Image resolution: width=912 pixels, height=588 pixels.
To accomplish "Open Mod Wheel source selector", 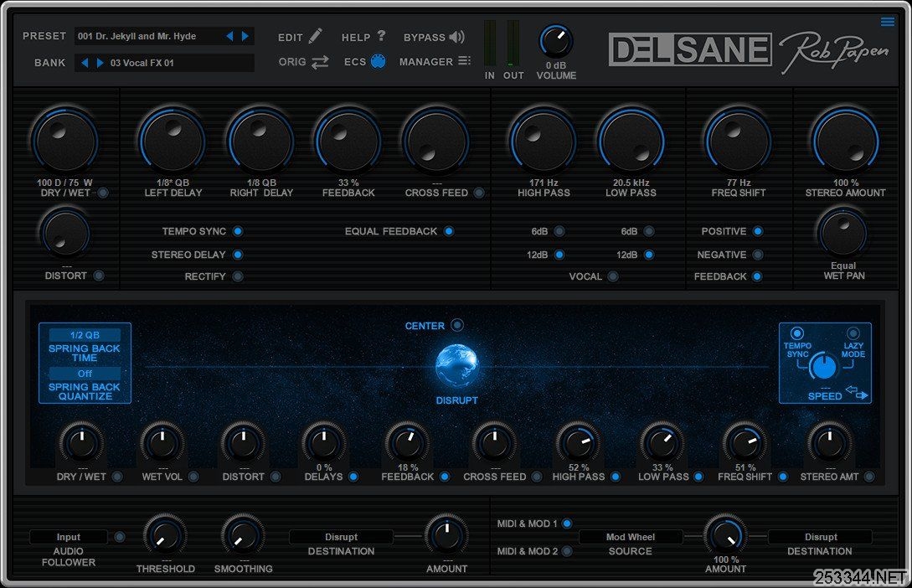I will (631, 537).
